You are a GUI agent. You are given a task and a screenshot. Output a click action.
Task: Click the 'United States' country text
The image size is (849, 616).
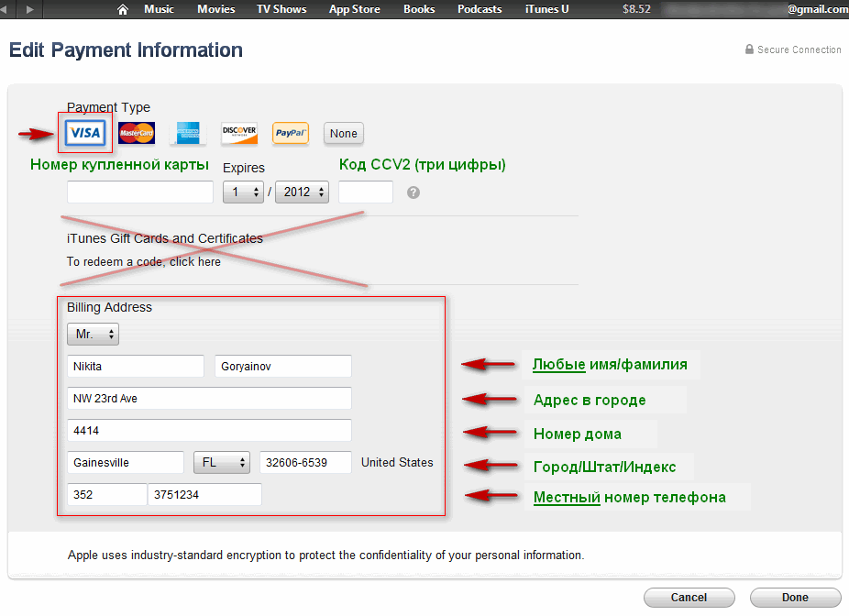[397, 462]
